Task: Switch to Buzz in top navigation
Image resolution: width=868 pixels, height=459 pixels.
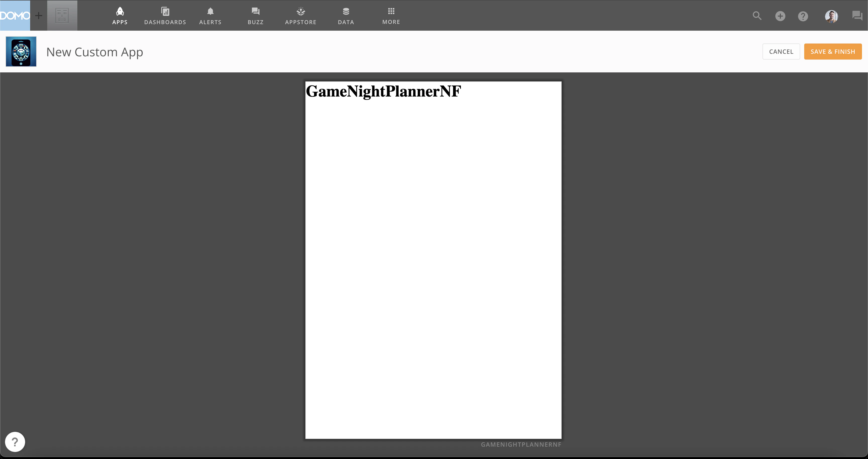Action: point(255,16)
